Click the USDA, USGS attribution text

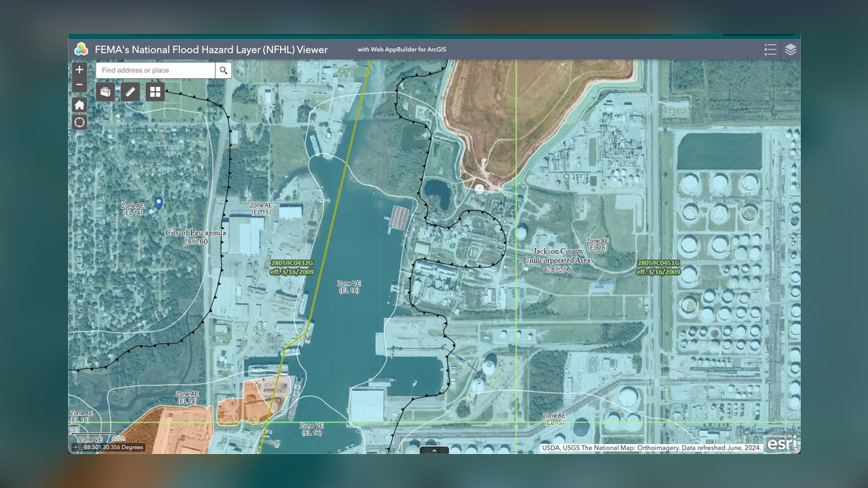pyautogui.click(x=651, y=448)
